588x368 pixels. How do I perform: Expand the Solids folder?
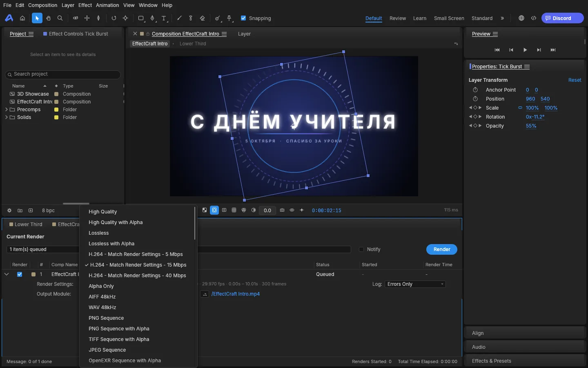point(7,117)
